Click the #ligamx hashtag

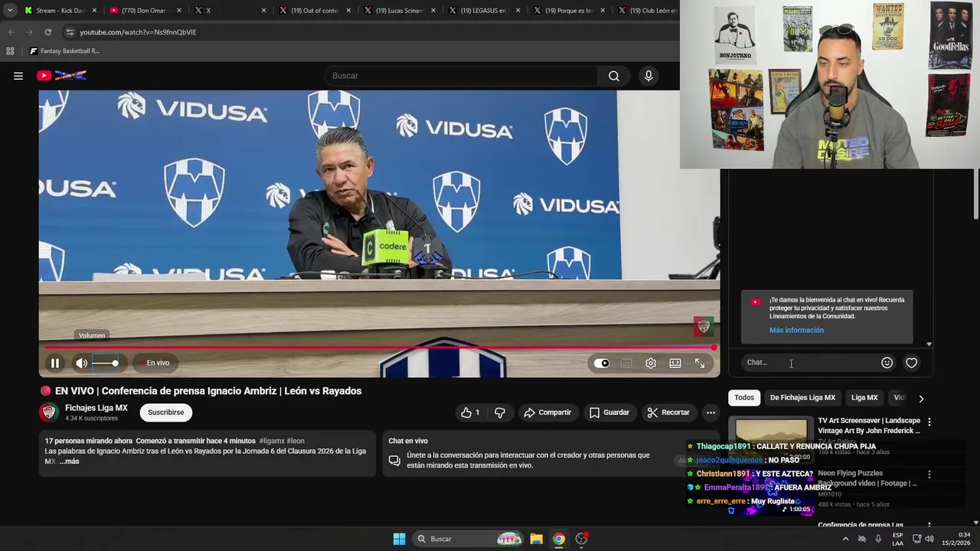point(272,441)
